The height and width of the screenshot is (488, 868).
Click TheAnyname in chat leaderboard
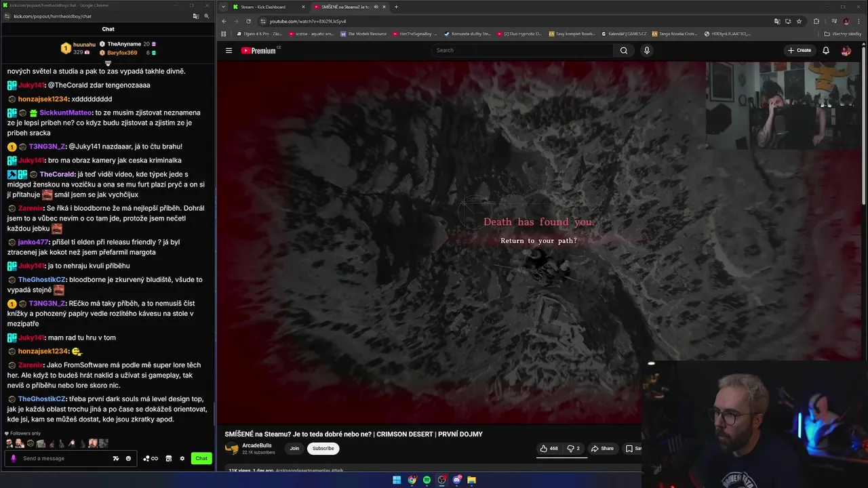click(124, 44)
